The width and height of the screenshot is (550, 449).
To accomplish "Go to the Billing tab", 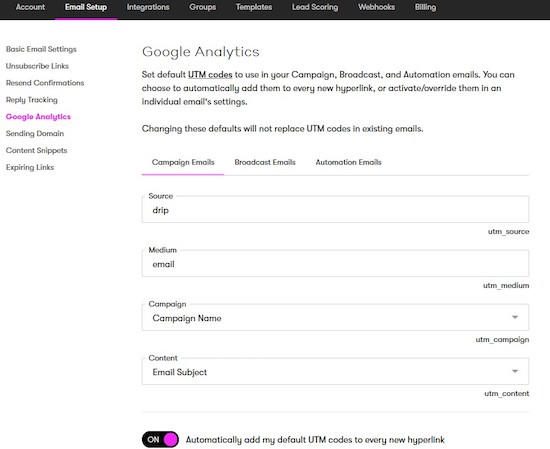I will pos(425,7).
